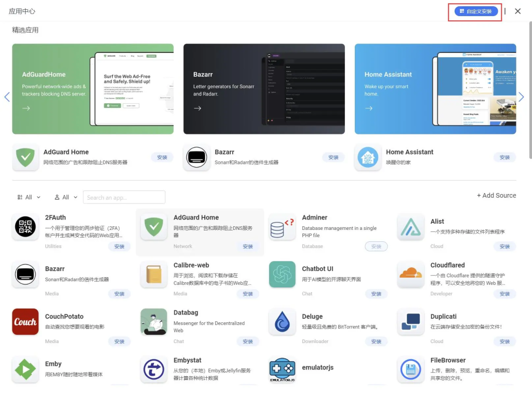Focus the Search an app field
The image size is (532, 397).
[x=124, y=197]
